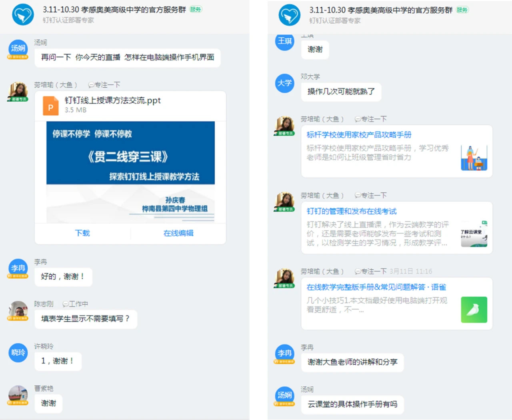Open 汤娴's avatar beside 云课堂 question
This screenshot has width=512, height=420.
tap(285, 396)
